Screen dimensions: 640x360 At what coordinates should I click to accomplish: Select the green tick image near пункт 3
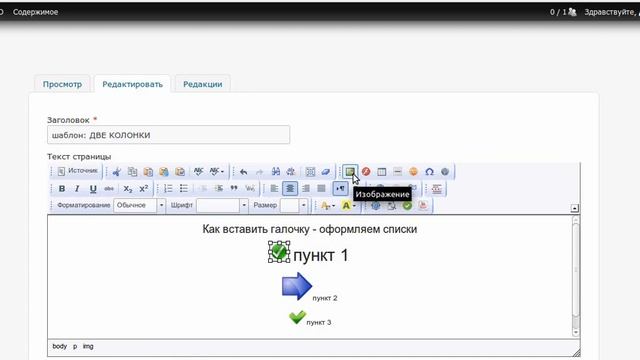[297, 317]
